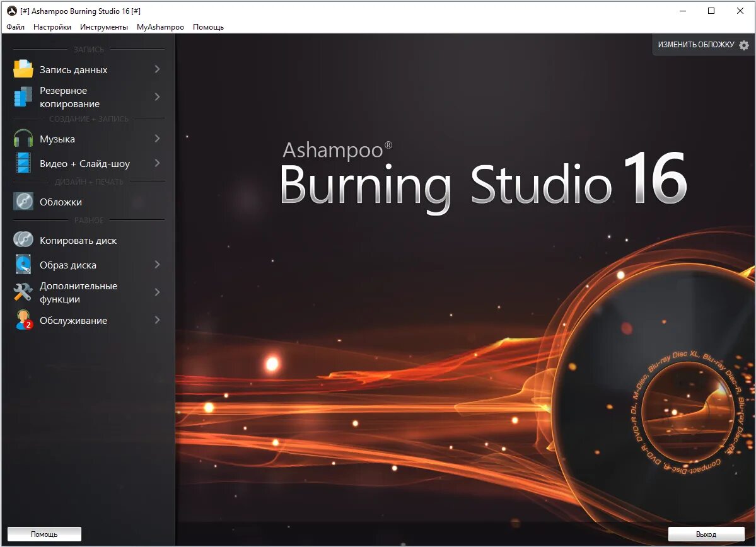Expand the Музыка submenu chevron
This screenshot has height=547, width=756.
tap(157, 139)
